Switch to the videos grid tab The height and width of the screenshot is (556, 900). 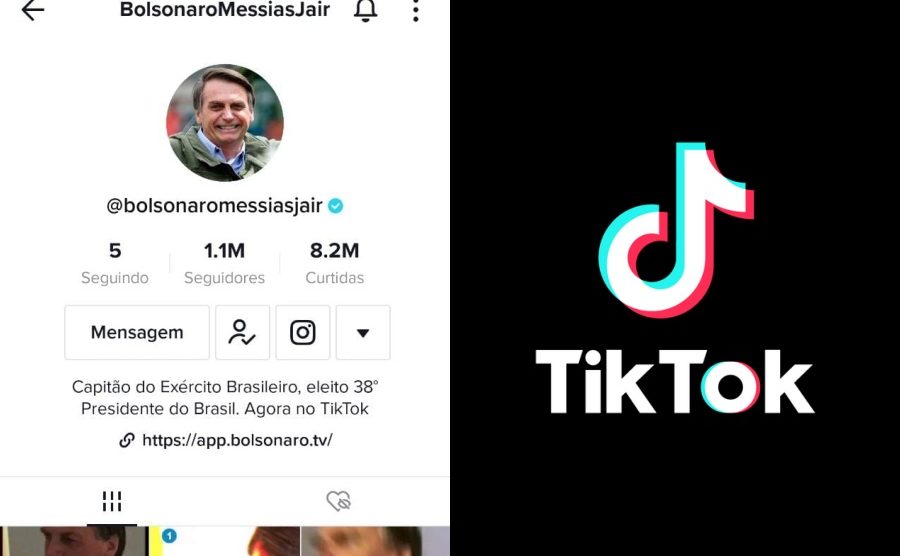click(112, 501)
